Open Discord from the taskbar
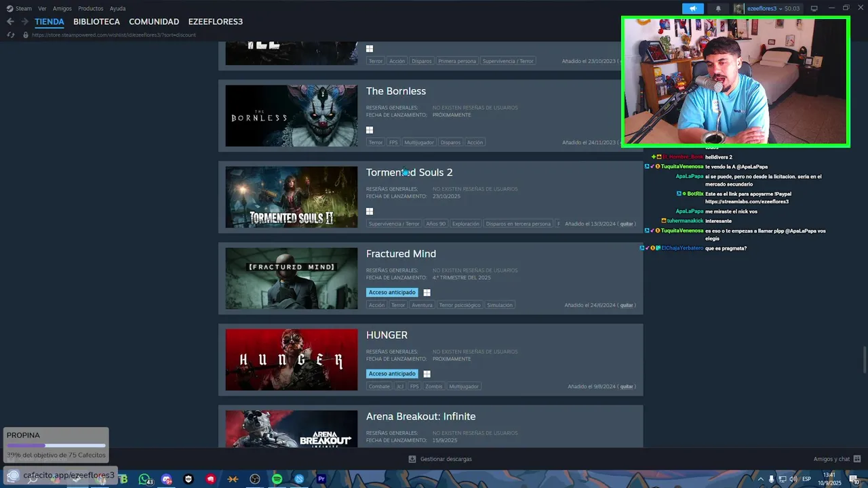868x488 pixels. coord(167,479)
